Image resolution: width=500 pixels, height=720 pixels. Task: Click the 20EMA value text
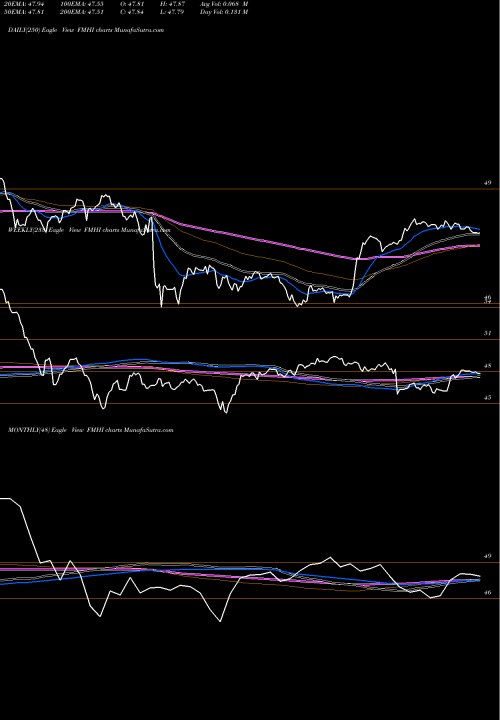tap(23, 4)
